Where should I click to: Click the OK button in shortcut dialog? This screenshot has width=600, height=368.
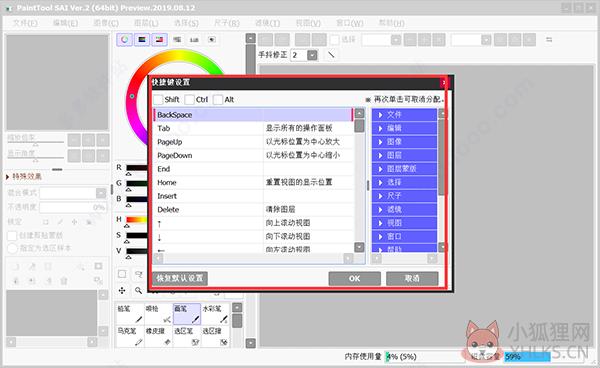(354, 278)
